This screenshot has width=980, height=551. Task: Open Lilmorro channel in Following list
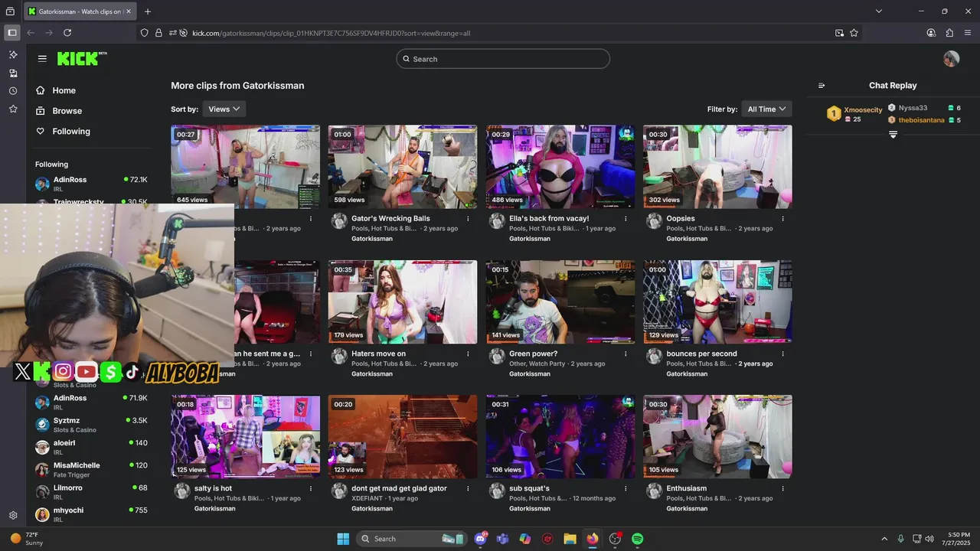pyautogui.click(x=91, y=492)
